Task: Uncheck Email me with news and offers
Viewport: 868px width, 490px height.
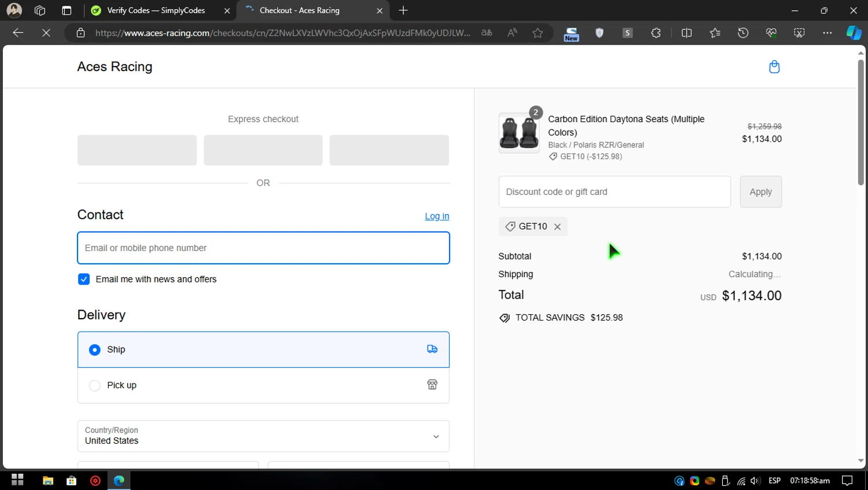Action: click(x=84, y=279)
